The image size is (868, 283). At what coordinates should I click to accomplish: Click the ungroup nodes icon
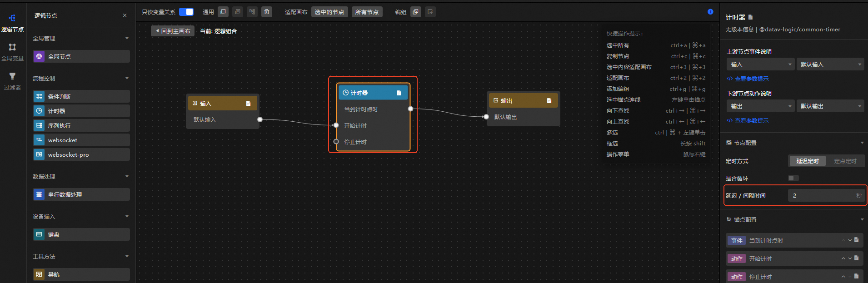430,12
